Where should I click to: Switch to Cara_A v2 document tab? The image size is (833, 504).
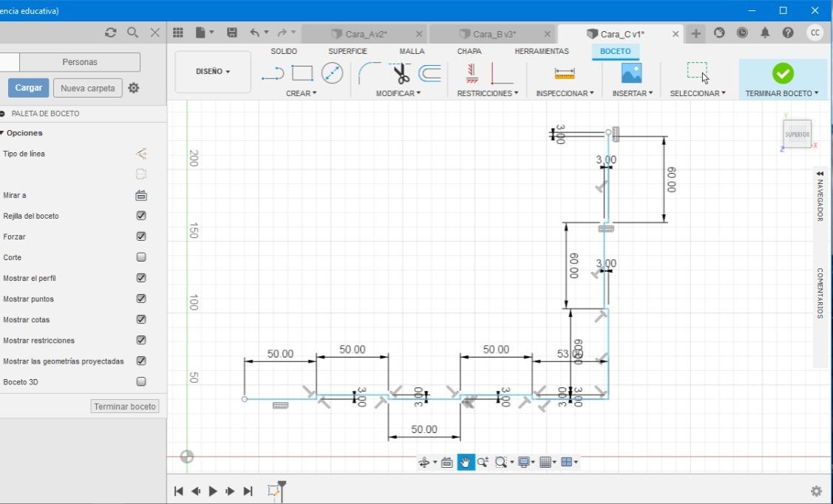coord(366,34)
